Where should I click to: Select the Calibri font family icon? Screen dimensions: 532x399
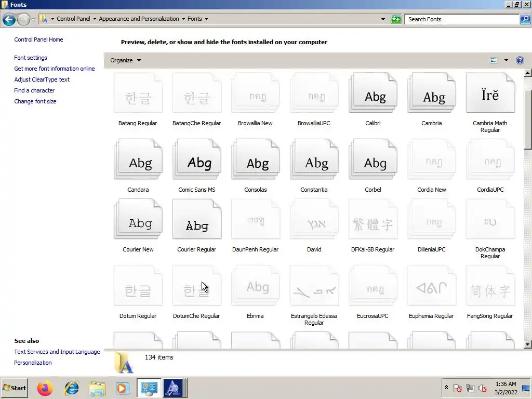pyautogui.click(x=373, y=94)
